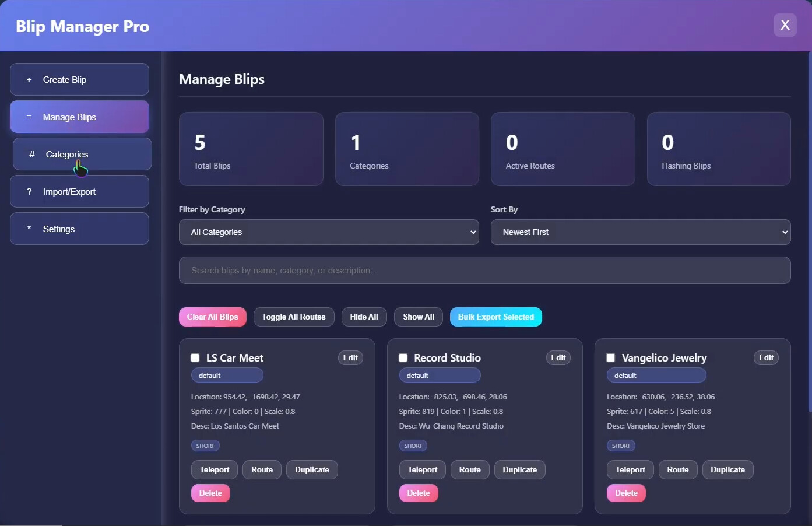Click Toggle All Routes
This screenshot has height=526, width=812.
(294, 317)
